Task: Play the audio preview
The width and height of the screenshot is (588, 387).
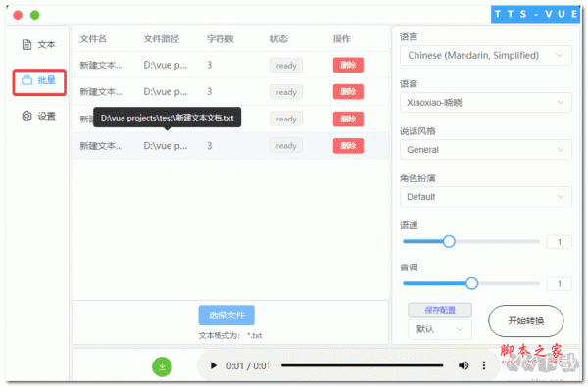Action: tap(213, 365)
